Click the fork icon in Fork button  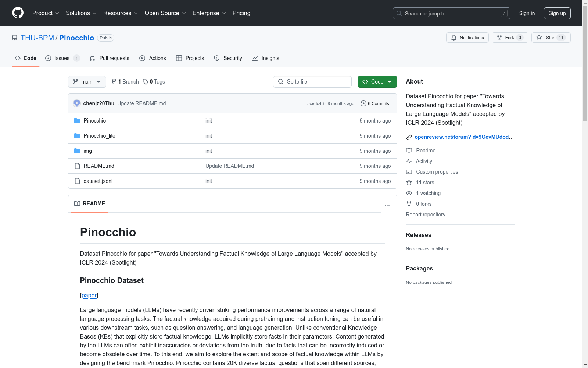click(499, 38)
